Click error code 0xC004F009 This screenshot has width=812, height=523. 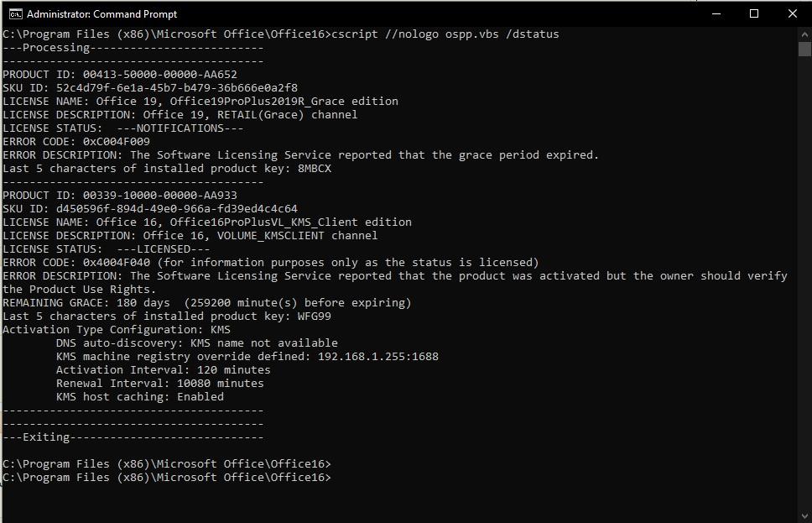117,142
